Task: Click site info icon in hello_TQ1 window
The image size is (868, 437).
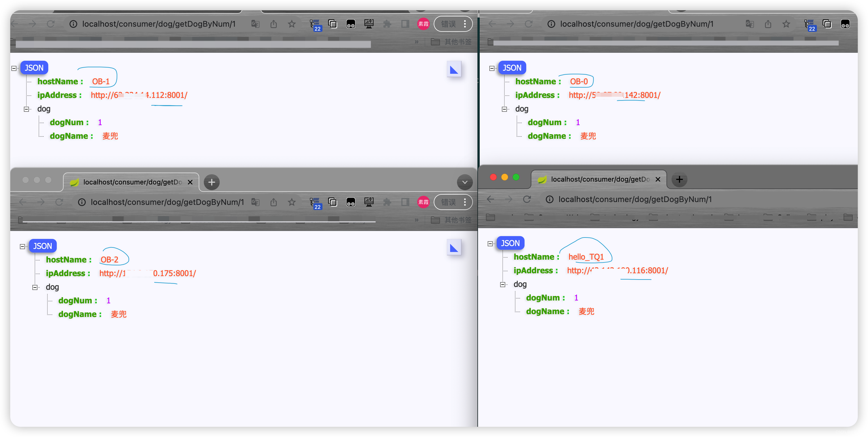Action: click(550, 199)
